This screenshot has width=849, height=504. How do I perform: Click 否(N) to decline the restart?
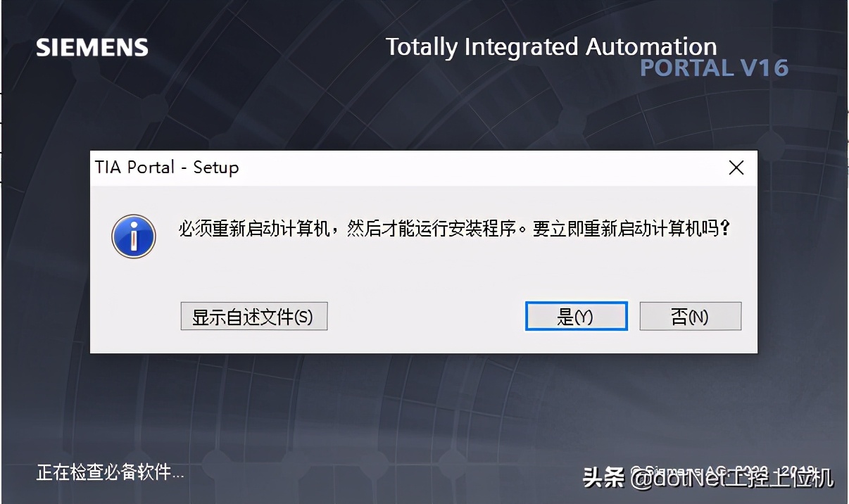[x=690, y=317]
